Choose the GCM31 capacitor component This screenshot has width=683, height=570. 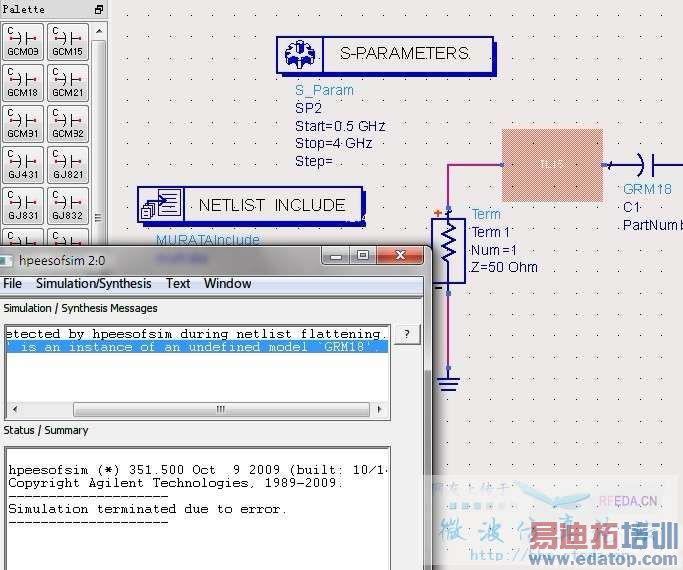pyautogui.click(x=23, y=124)
